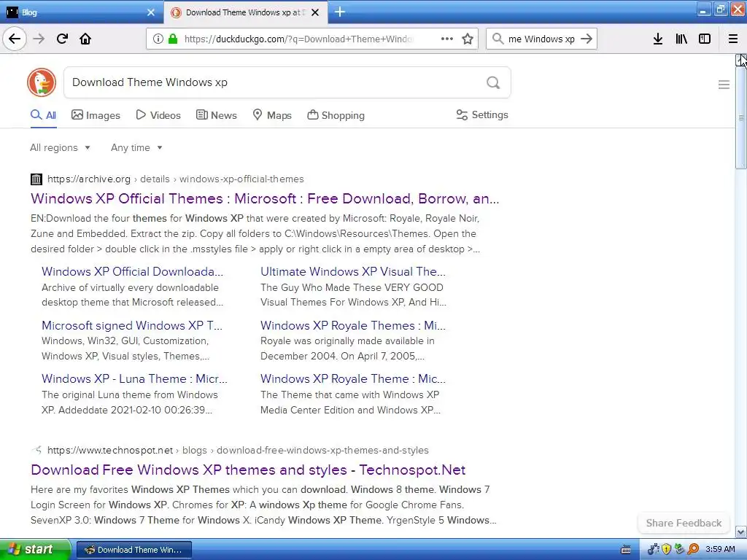Screen dimensions: 747x560
Task: Submit the toolbar search with arrow button
Action: click(x=587, y=39)
